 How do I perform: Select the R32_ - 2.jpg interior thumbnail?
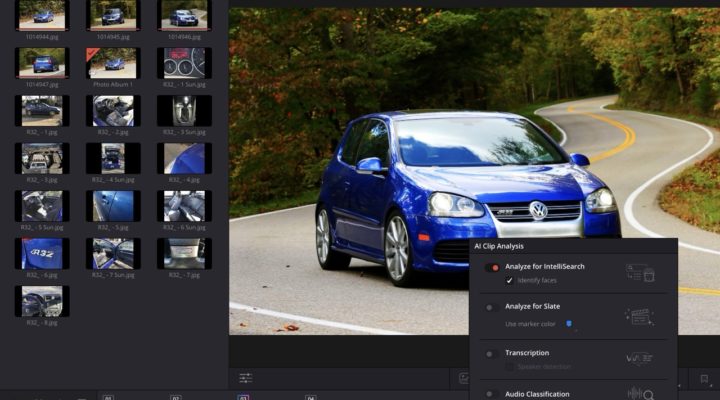point(113,111)
